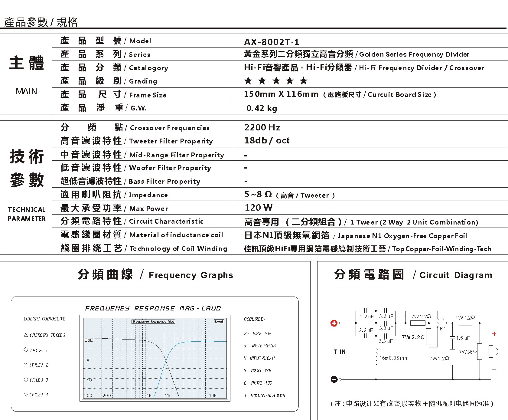508x420 pixels.
Task: Click 'Hi-Fi Frequency Divider / Crossover' text
Action: coord(422,68)
